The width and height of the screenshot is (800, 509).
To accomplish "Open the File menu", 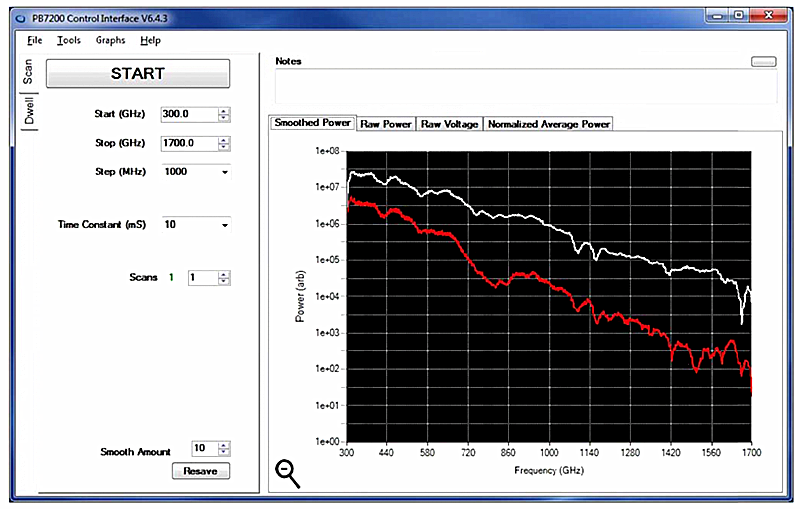I will tap(35, 40).
